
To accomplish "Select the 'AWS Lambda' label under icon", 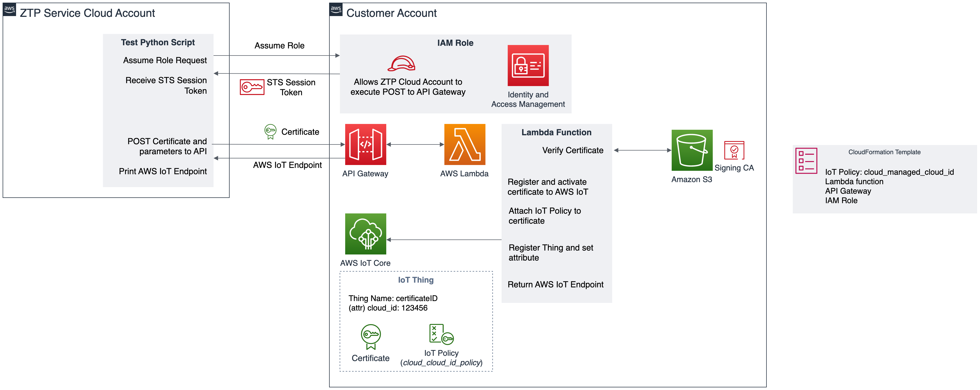I will [464, 173].
